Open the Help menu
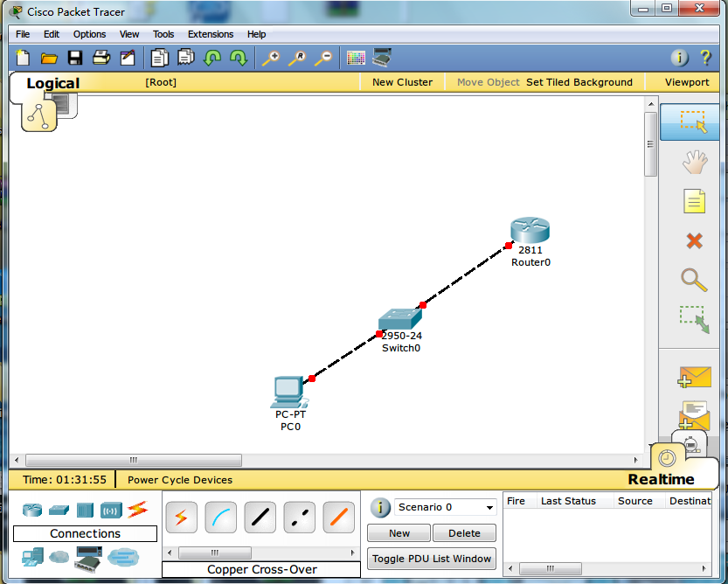 coord(256,34)
